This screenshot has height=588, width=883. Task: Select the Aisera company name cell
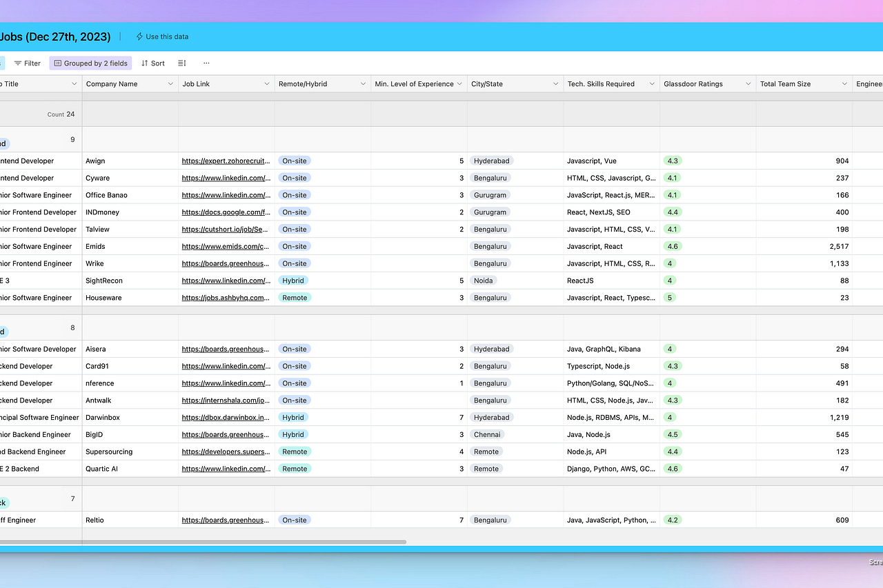[x=130, y=349]
